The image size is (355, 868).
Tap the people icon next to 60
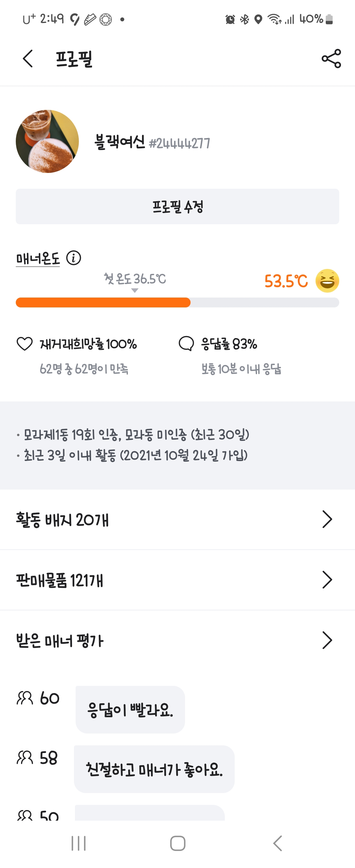click(25, 698)
